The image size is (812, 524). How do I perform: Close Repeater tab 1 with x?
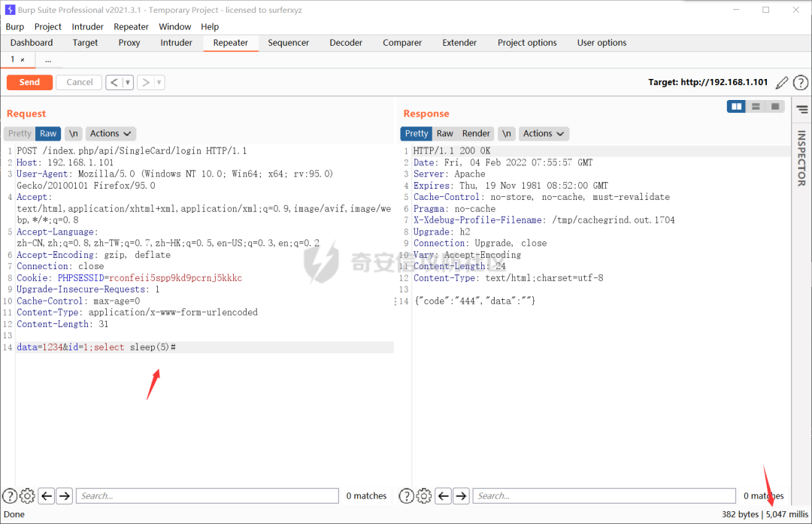23,60
